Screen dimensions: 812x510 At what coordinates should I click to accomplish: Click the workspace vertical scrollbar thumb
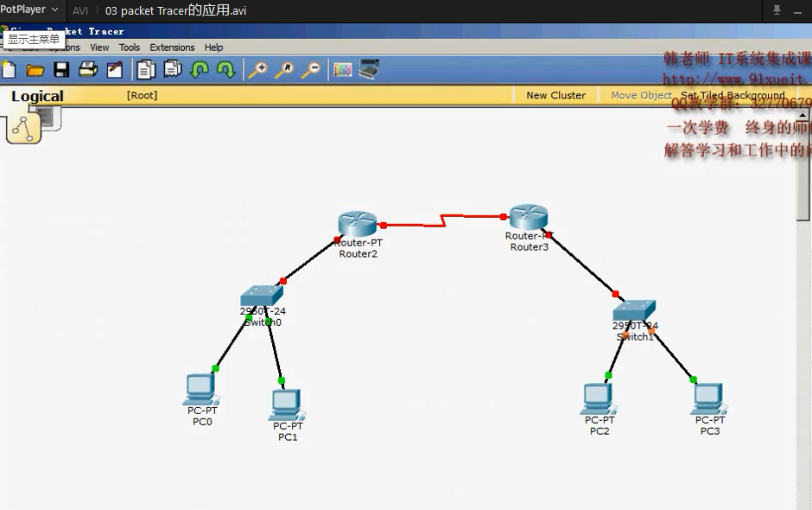click(803, 170)
